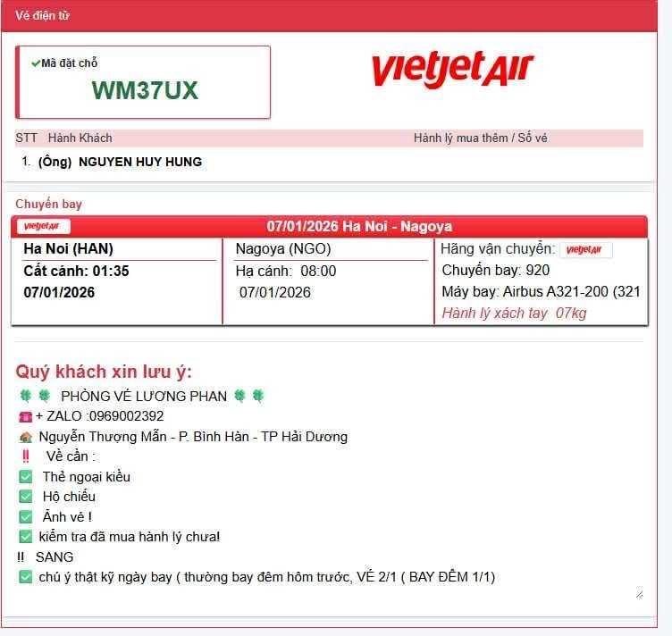Image resolution: width=672 pixels, height=636 pixels.
Task: Click checkbox for kiểm tra đã mua hành lý
Action: coord(25,537)
